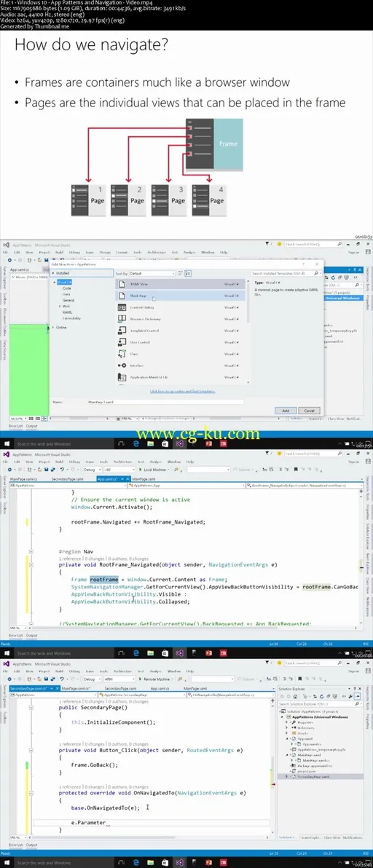Expand Properties node in Solution Explorer
373x868 pixels.
[287, 722]
